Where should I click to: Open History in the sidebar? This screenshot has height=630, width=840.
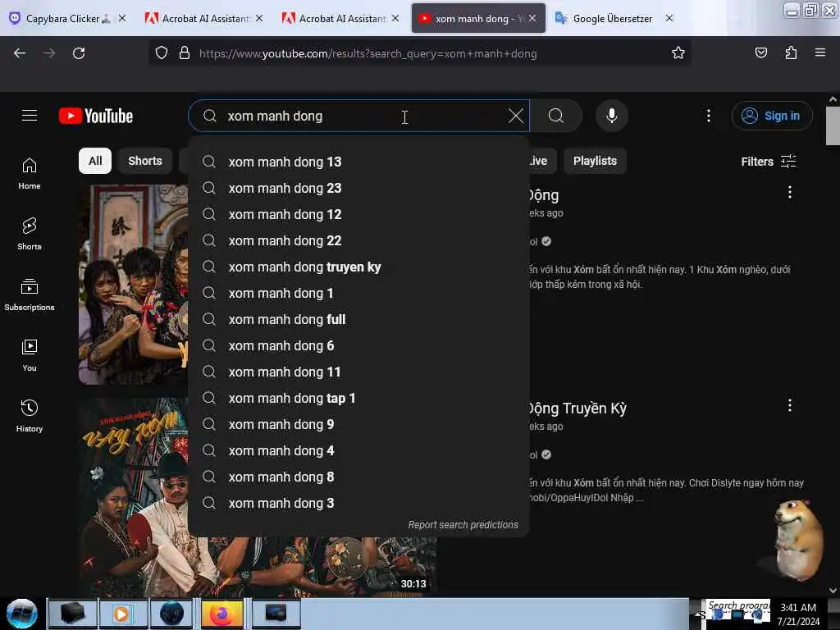pos(30,416)
